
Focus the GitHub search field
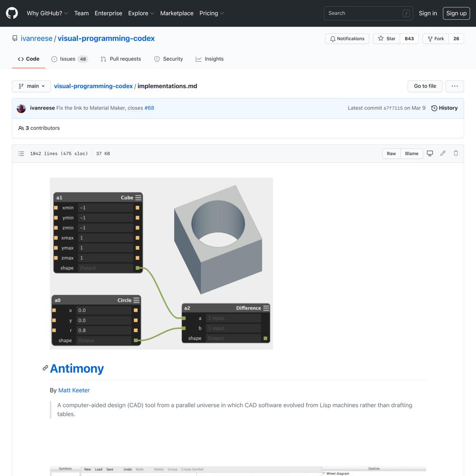tap(368, 13)
